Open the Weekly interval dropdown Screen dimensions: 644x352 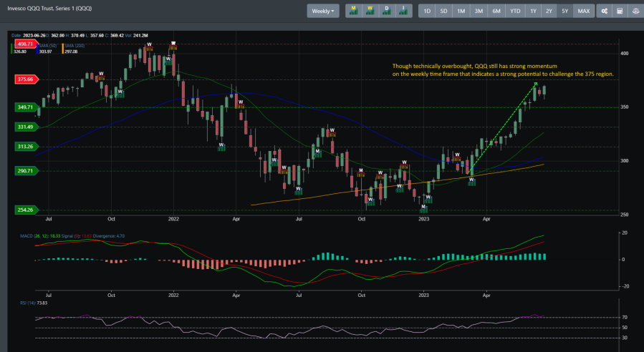click(323, 11)
